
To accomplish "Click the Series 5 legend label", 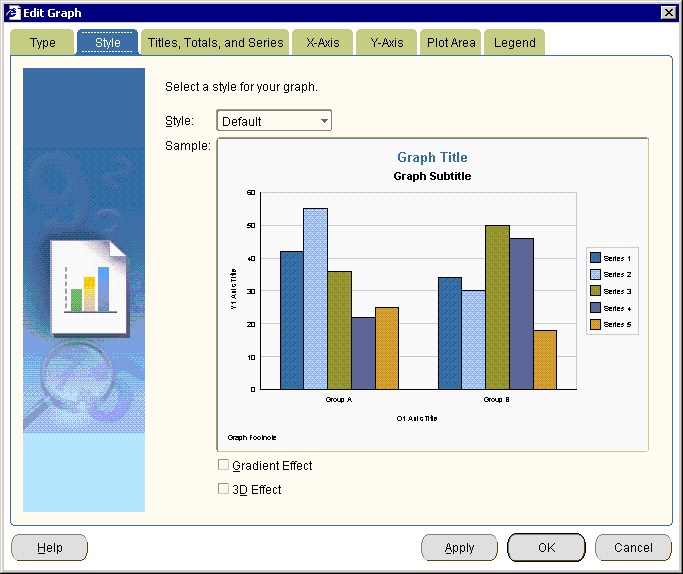I will (x=617, y=324).
